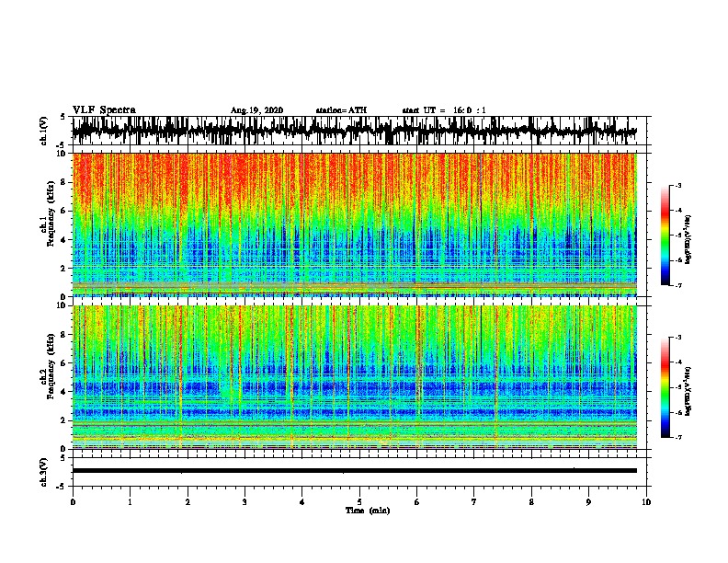
Task: Click the ch.2 frequency tick label "8"
Action: tap(63, 335)
